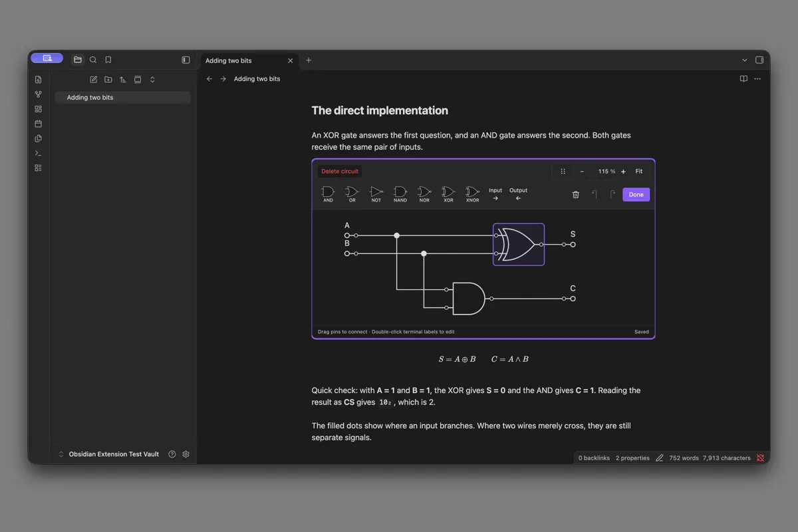Click 2 properties in status bar
This screenshot has width=798, height=532.
click(x=632, y=458)
